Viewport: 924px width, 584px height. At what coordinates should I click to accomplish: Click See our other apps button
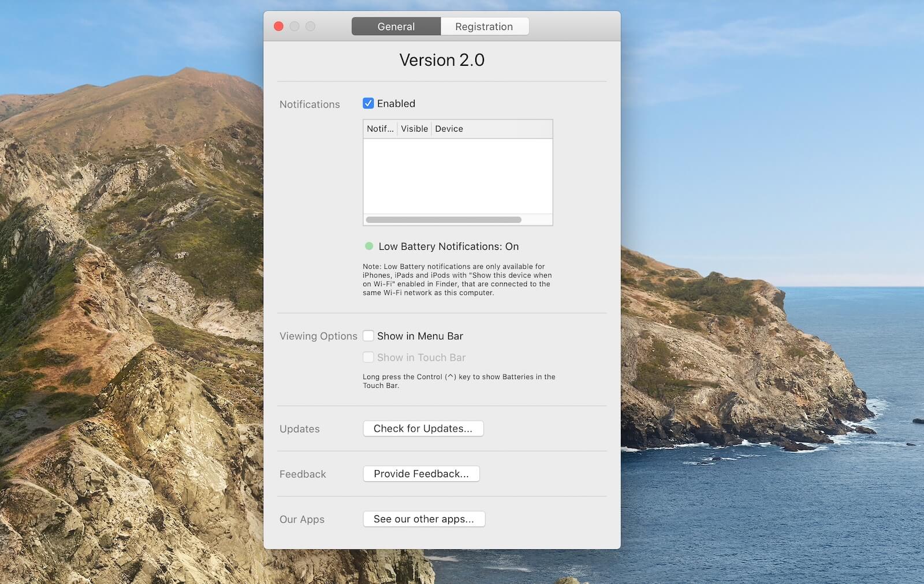point(424,519)
